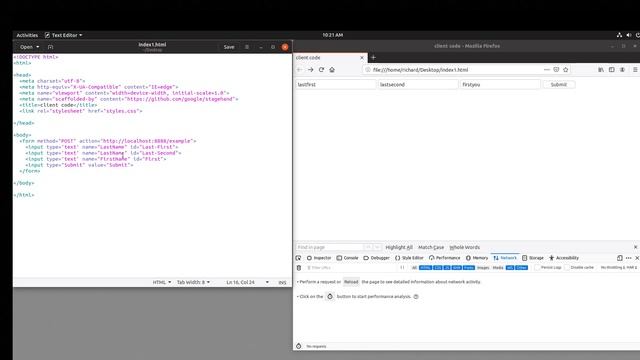Clear network log with trash icon
The width and height of the screenshot is (640, 360).
pos(299,268)
